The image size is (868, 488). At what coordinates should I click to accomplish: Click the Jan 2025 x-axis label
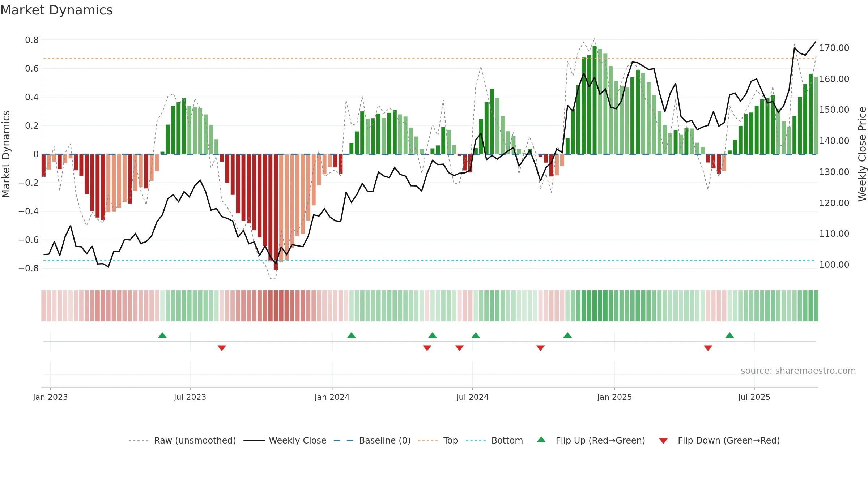tap(614, 397)
